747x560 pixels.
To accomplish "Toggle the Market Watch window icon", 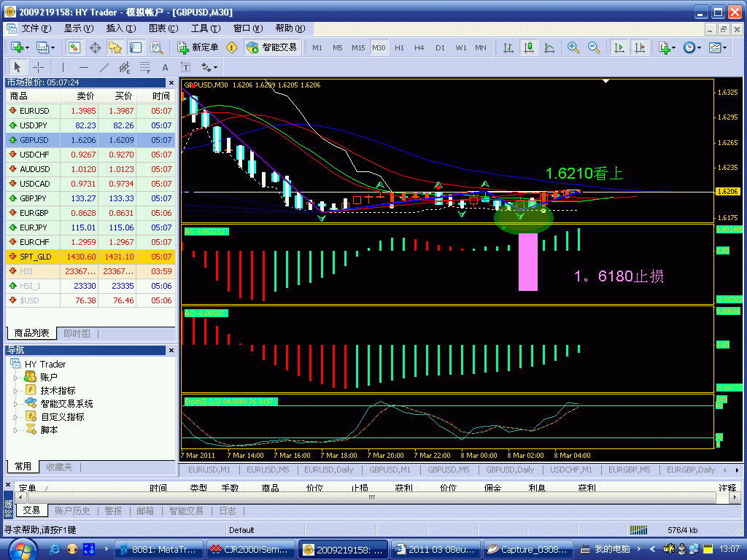I will [x=74, y=47].
